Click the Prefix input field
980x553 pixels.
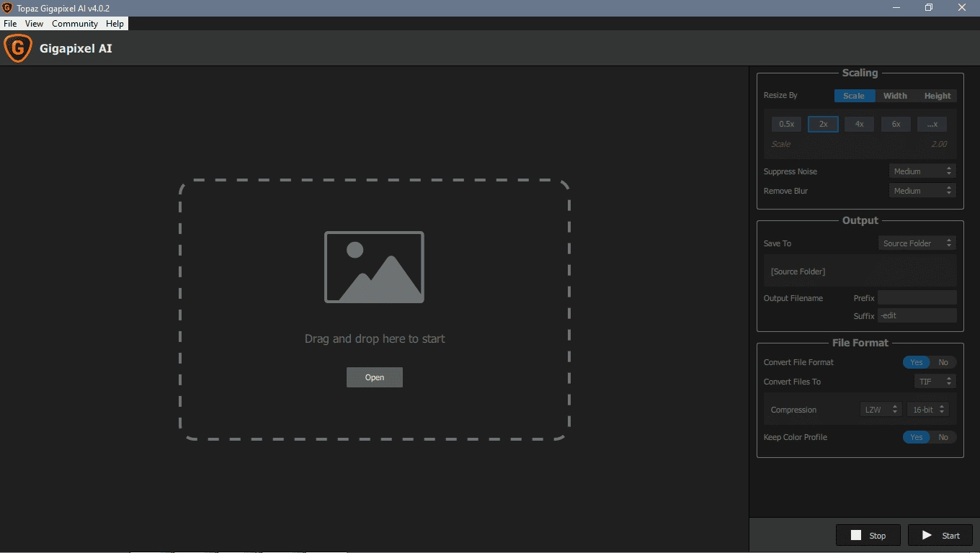point(917,297)
